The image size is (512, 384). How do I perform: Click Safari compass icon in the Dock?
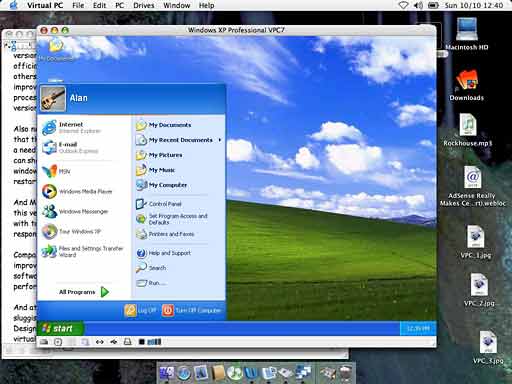pos(183,373)
